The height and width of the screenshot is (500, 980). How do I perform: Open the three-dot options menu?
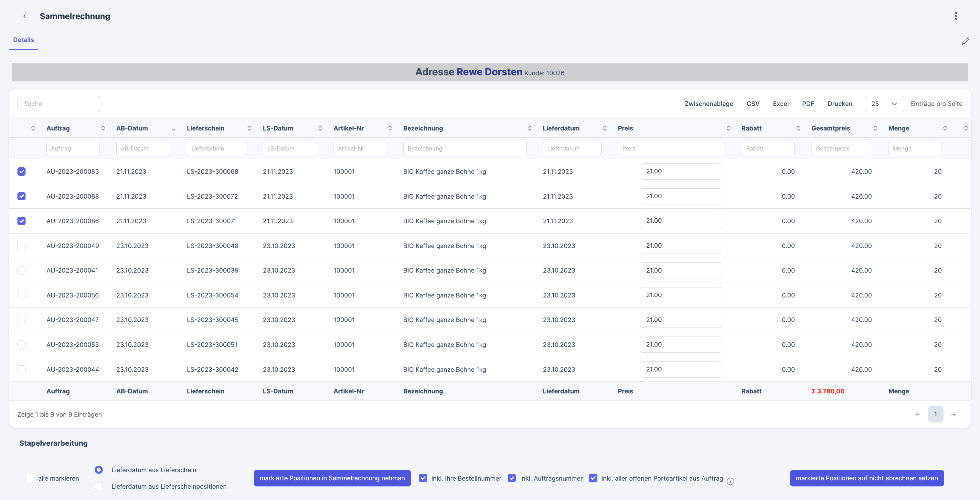[x=955, y=16]
